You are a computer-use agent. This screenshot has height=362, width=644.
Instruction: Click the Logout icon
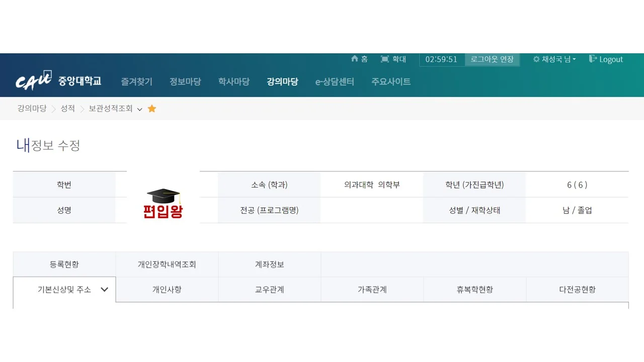(593, 59)
